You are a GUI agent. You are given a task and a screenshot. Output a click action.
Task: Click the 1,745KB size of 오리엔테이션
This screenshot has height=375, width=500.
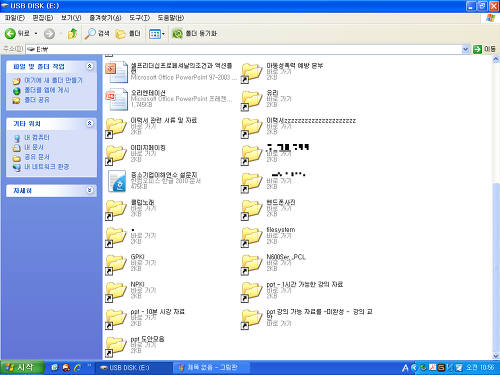[141, 105]
